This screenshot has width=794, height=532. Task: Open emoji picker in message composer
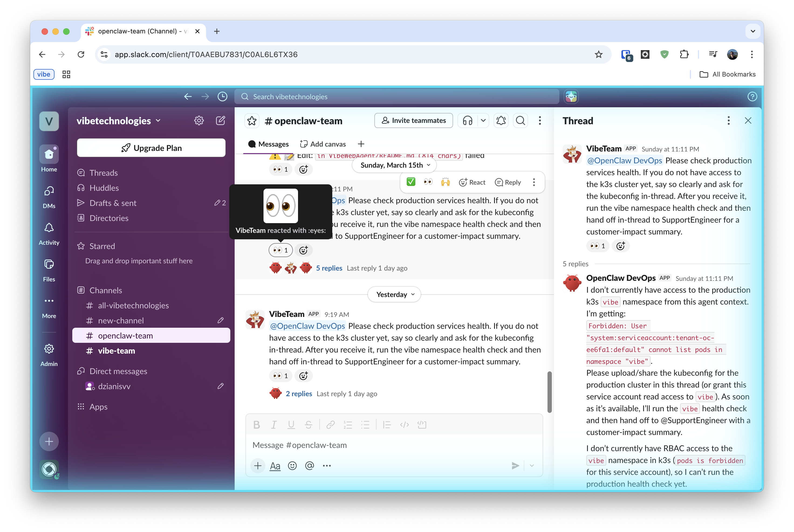tap(292, 466)
